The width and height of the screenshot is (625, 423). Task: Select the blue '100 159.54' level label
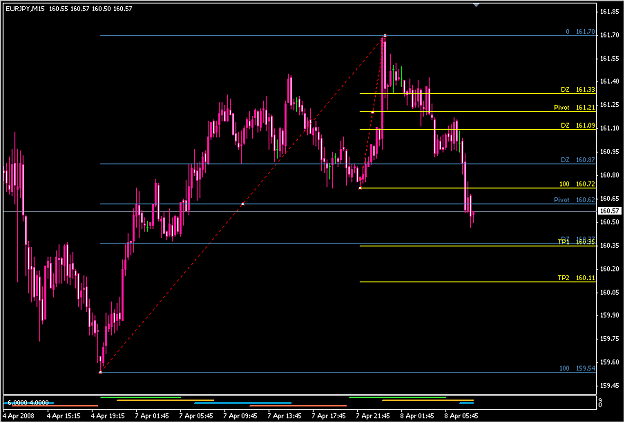pyautogui.click(x=578, y=369)
